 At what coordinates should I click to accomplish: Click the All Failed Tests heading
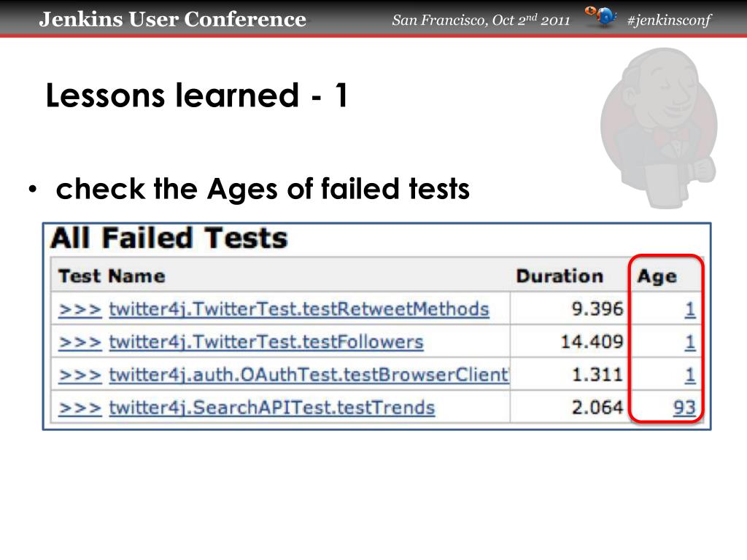point(169,238)
